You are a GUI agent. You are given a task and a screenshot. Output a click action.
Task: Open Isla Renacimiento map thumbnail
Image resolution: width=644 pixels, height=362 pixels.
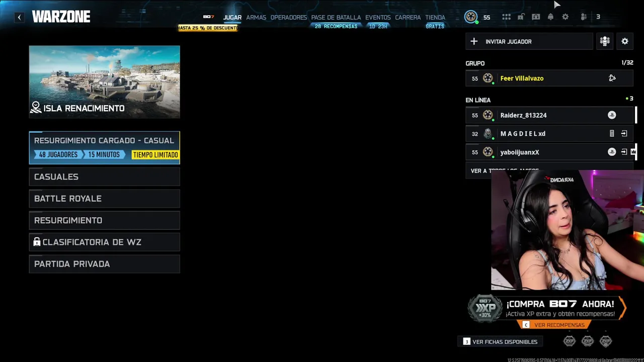pos(104,82)
